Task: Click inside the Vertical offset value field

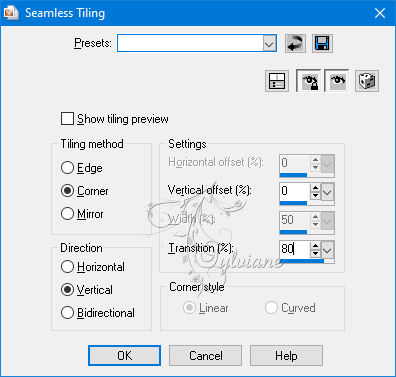Action: pos(295,191)
